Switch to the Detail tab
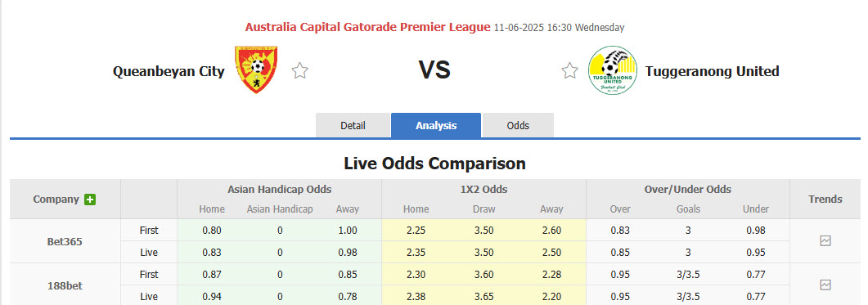The height and width of the screenshot is (305, 868). click(x=353, y=125)
